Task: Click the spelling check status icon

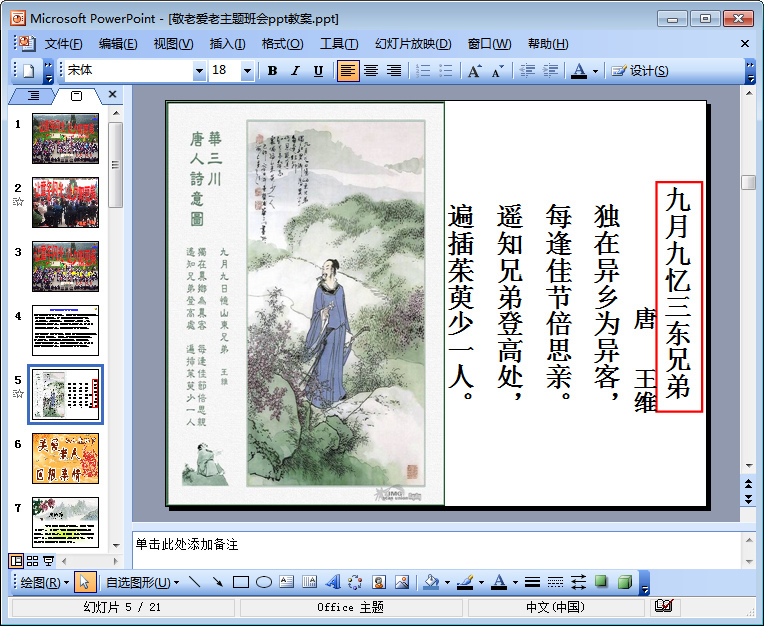Action: [x=664, y=606]
